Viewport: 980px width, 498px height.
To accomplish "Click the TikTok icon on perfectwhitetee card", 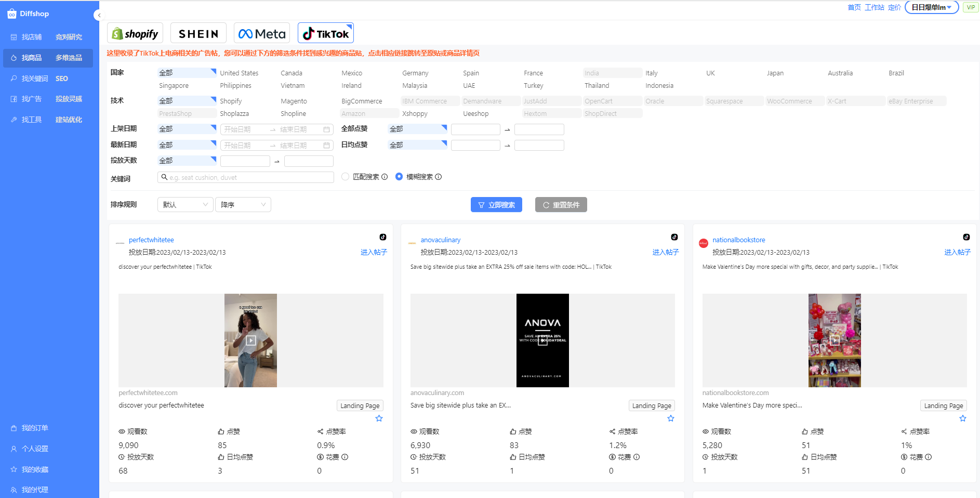I will click(382, 237).
